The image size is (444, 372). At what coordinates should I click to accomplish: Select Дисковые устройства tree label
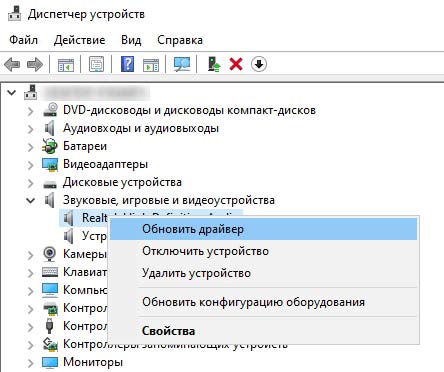coord(122,182)
